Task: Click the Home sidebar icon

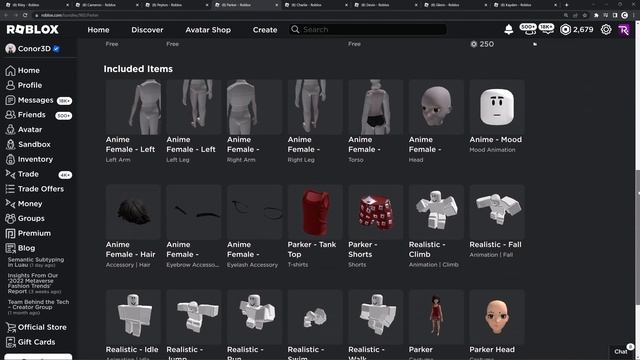Action: tap(11, 70)
